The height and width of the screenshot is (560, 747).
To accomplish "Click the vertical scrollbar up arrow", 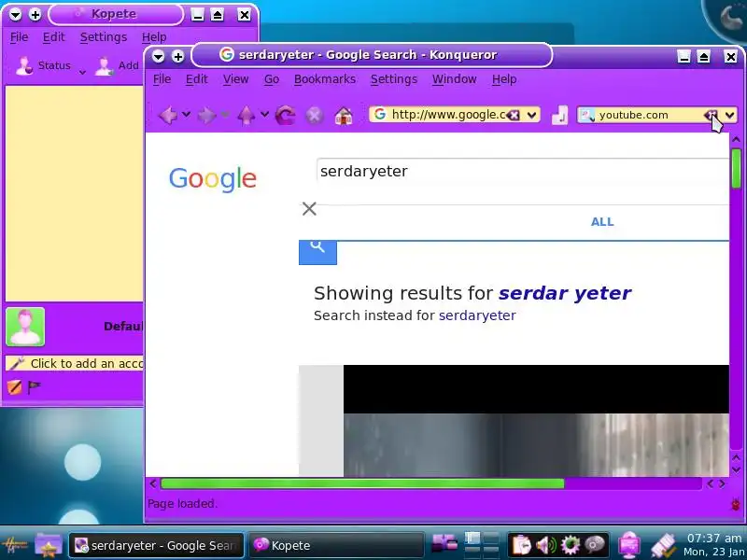I will coord(736,139).
